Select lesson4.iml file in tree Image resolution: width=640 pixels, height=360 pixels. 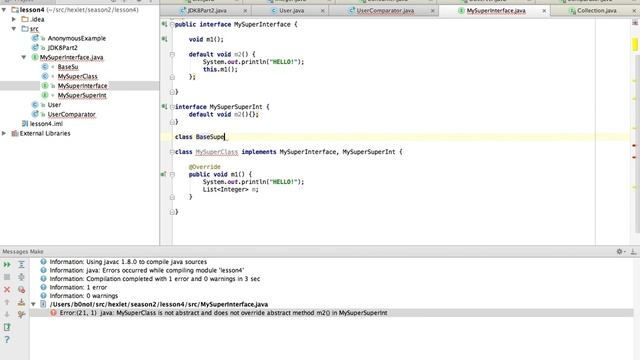[x=46, y=123]
